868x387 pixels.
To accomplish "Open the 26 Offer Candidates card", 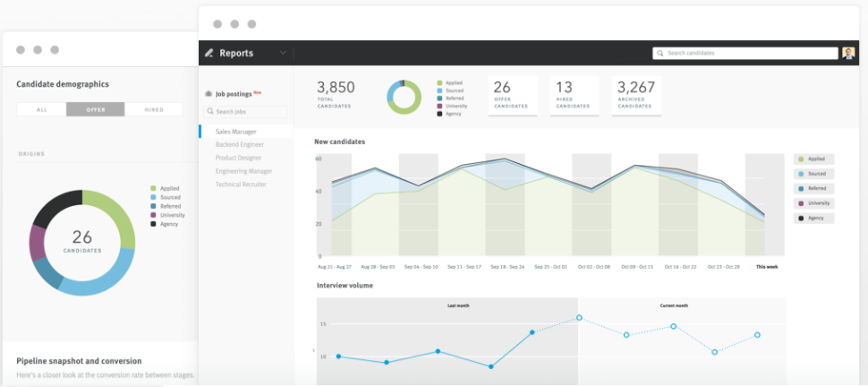I will (x=513, y=96).
